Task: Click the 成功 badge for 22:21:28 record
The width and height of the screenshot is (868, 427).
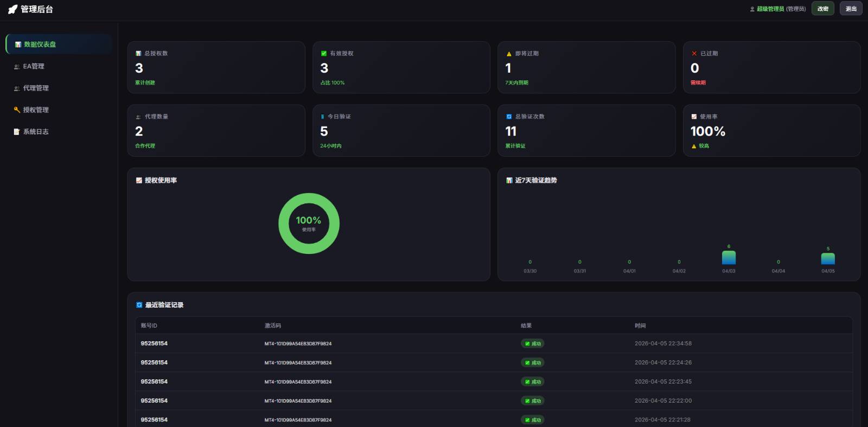Action: [x=533, y=420]
